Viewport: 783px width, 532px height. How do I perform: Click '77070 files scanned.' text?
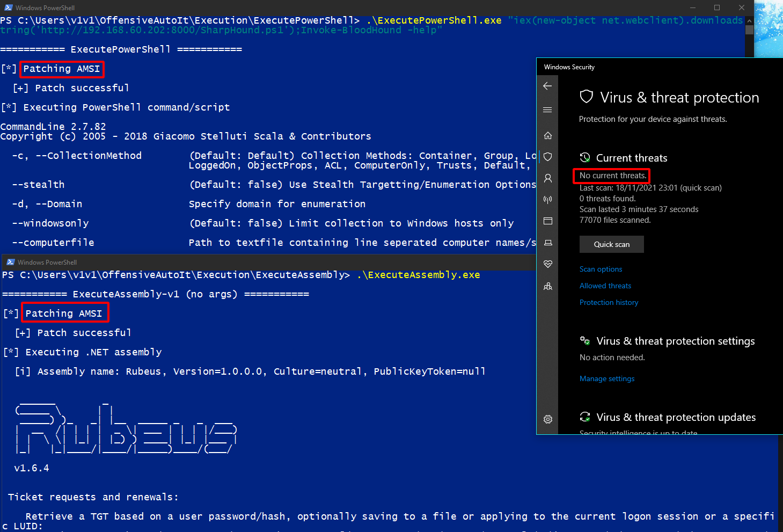[615, 220]
